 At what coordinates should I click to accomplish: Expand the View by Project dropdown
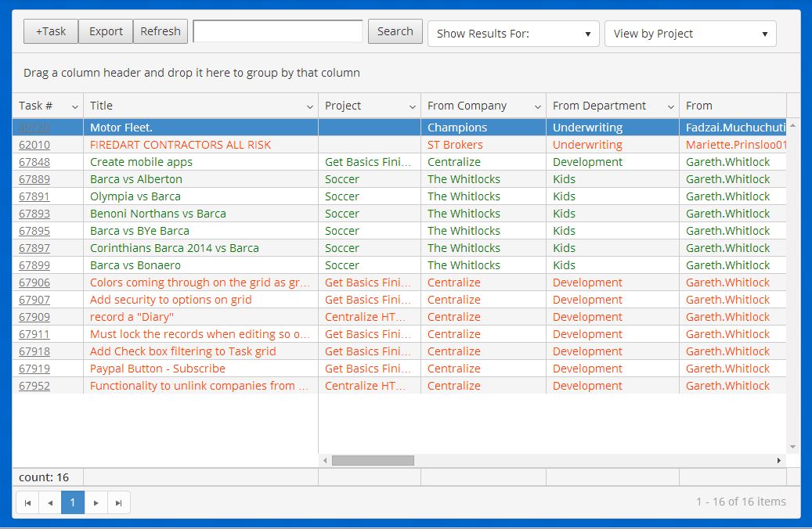(691, 34)
